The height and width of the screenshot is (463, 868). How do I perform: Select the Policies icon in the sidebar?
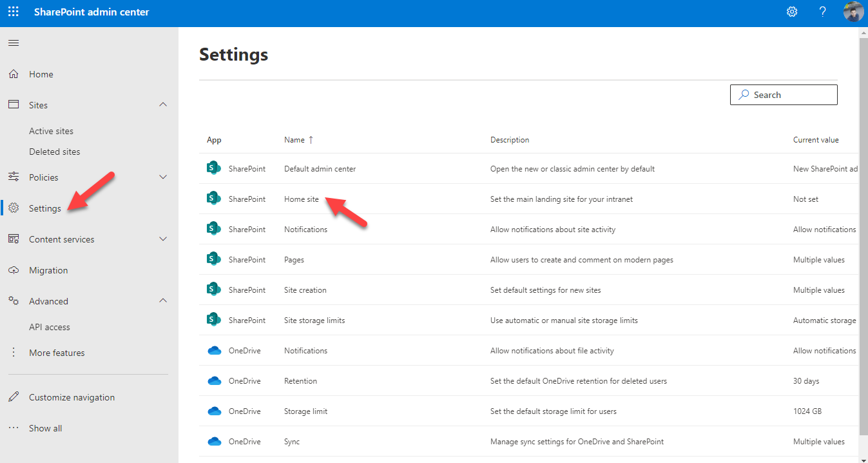pos(12,177)
